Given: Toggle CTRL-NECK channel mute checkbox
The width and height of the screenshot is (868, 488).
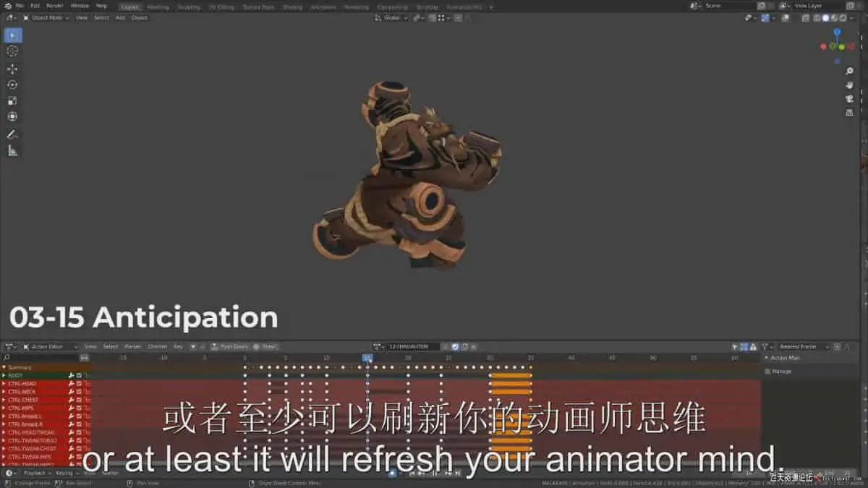Looking at the screenshot, I should tap(79, 391).
